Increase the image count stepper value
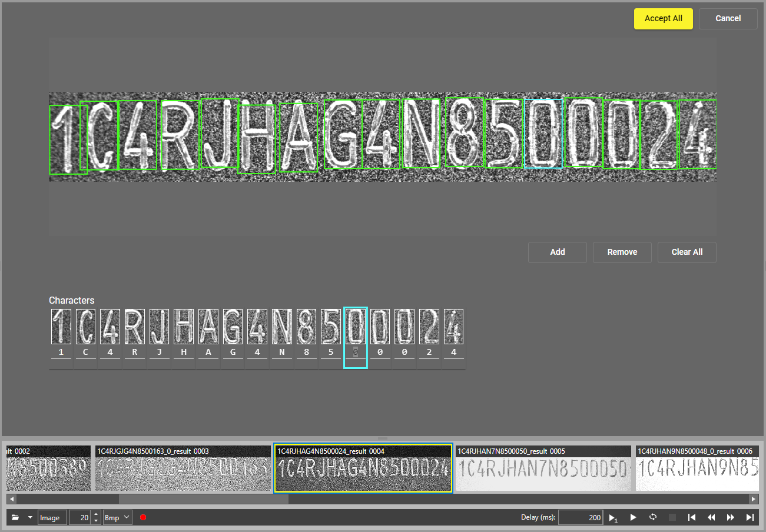 click(97, 514)
